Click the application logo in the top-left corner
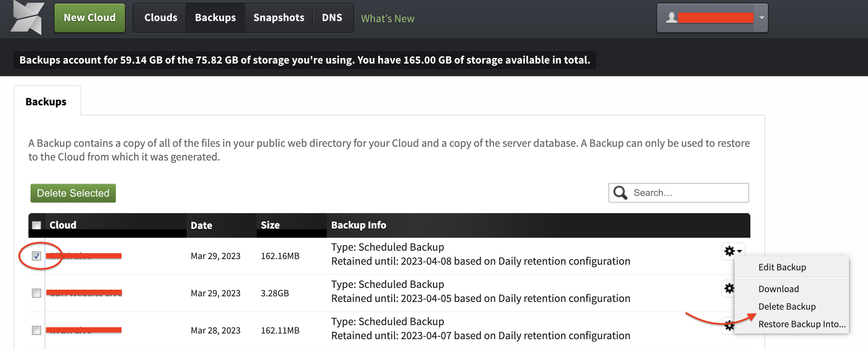This screenshot has width=868, height=349. point(25,18)
